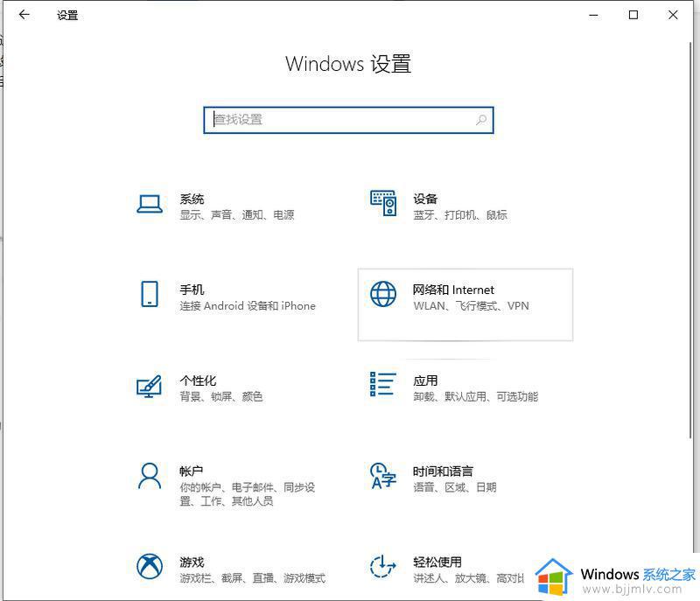
Task: Open the 应用 list icon
Action: [383, 384]
